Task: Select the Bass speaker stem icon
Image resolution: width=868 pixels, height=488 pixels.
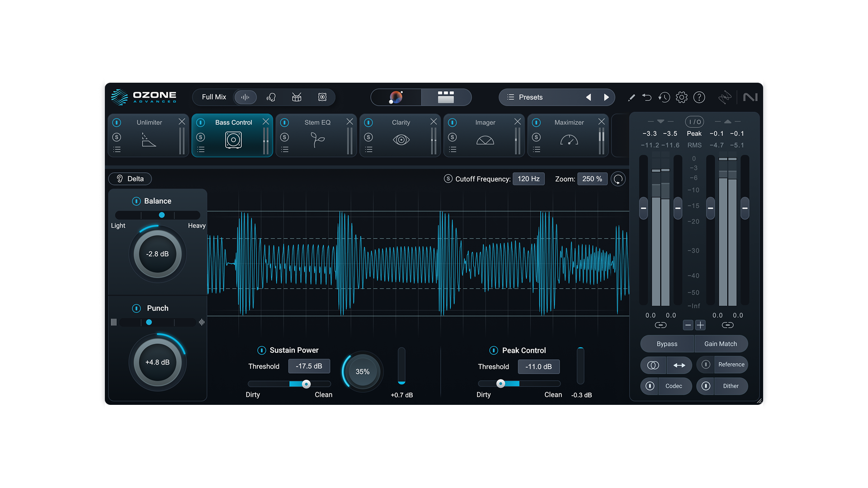Action: point(322,97)
